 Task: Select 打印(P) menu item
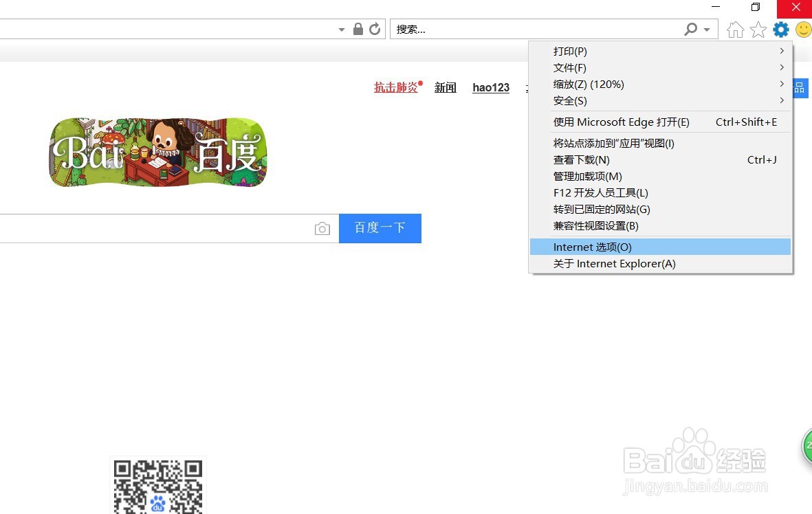pos(660,52)
